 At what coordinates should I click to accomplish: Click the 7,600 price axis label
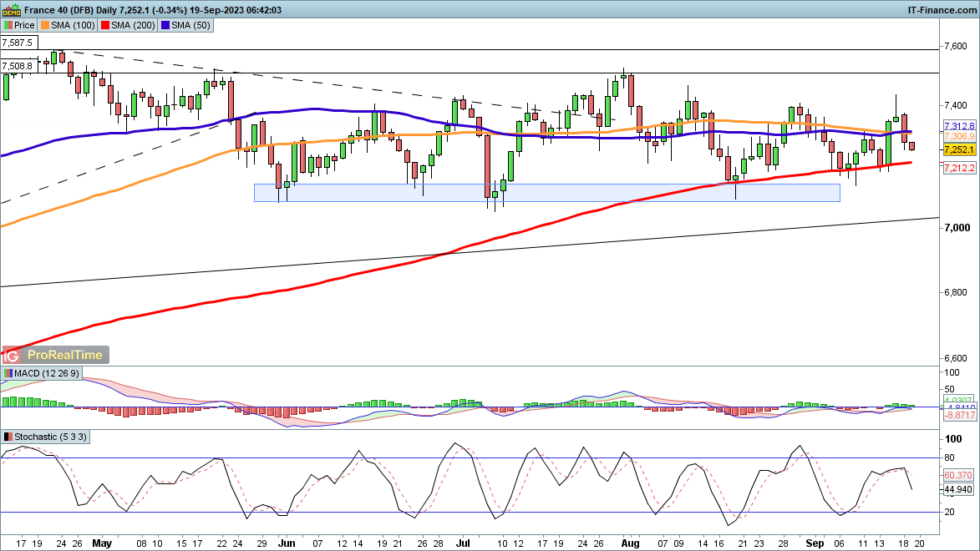coord(957,46)
